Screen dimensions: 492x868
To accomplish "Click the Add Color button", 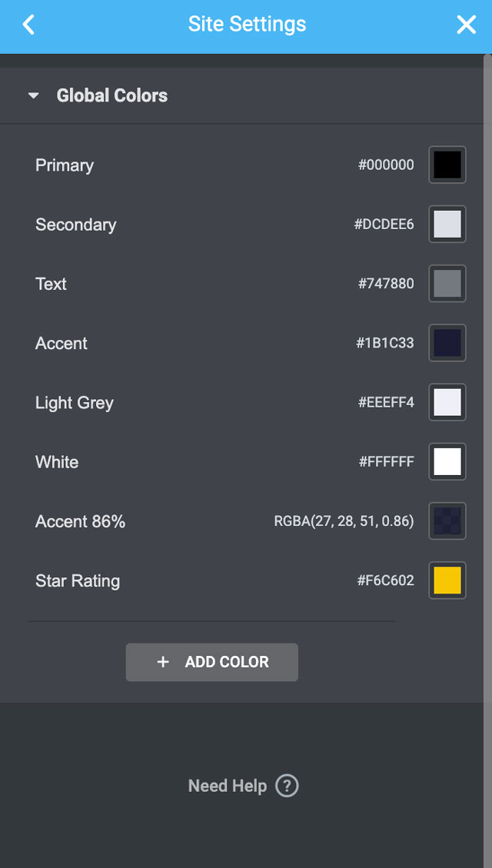I will click(x=212, y=662).
